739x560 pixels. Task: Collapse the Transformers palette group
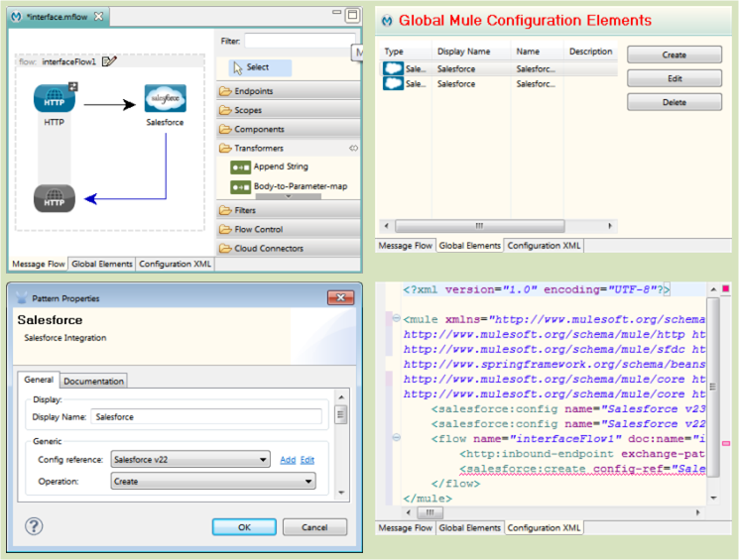click(x=258, y=148)
